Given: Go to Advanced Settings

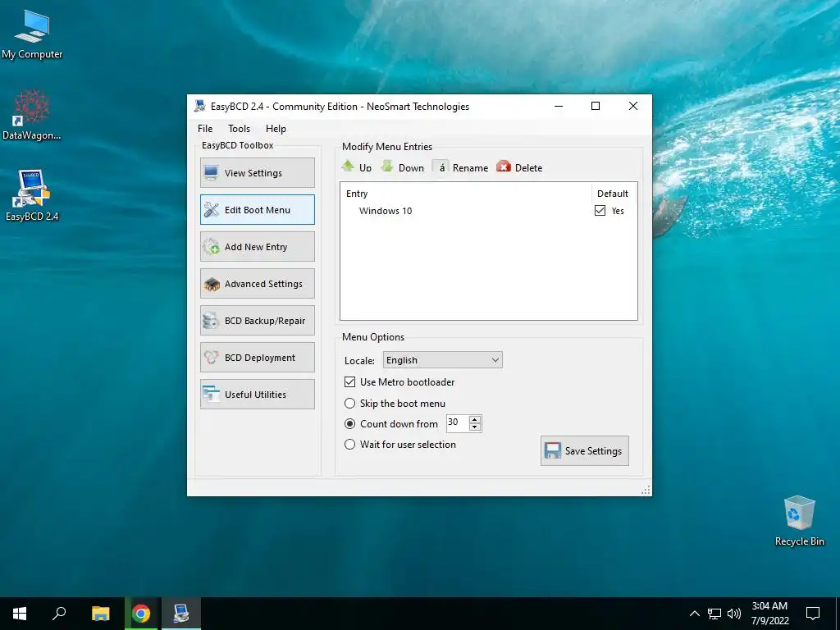Looking at the screenshot, I should click(x=257, y=283).
